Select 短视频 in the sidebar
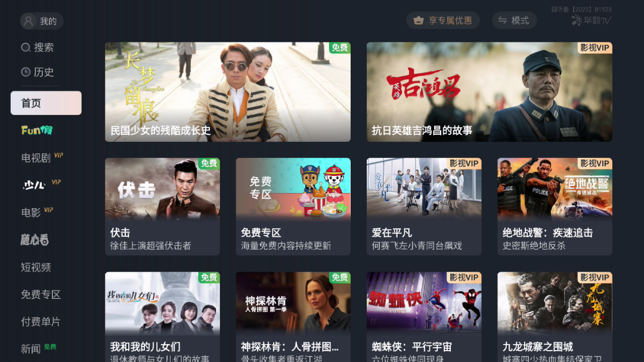 [x=36, y=268]
